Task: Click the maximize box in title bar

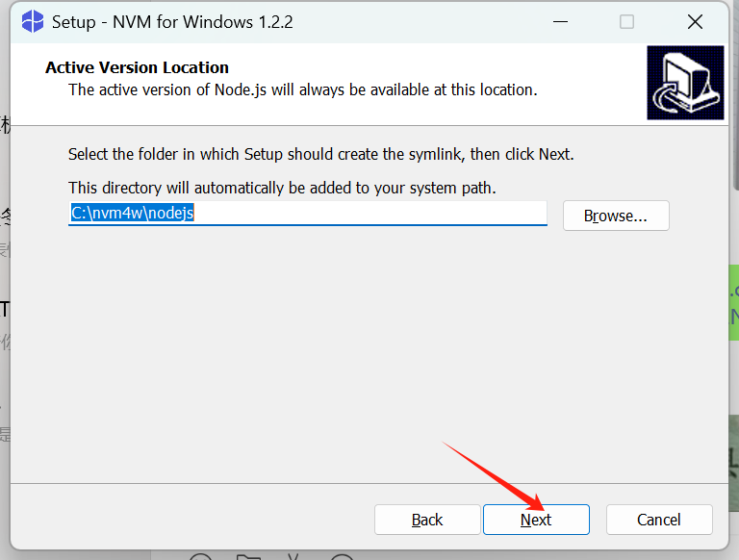Action: pos(626,22)
